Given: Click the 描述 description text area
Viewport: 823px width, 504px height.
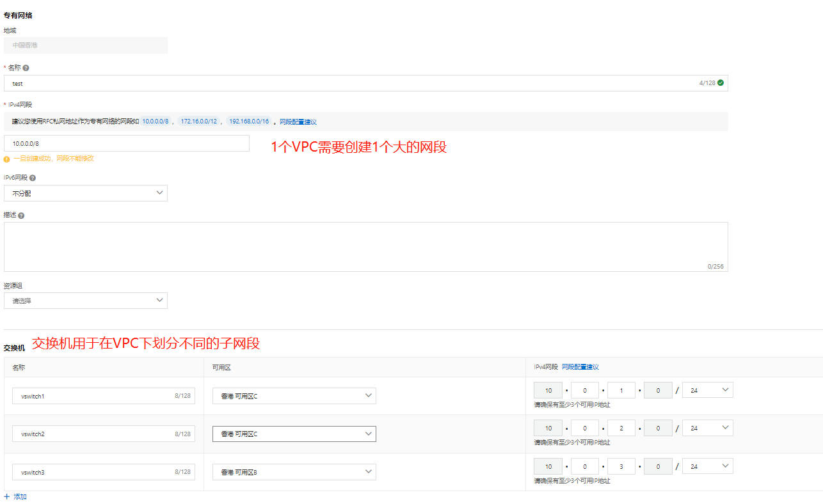Looking at the screenshot, I should click(365, 246).
